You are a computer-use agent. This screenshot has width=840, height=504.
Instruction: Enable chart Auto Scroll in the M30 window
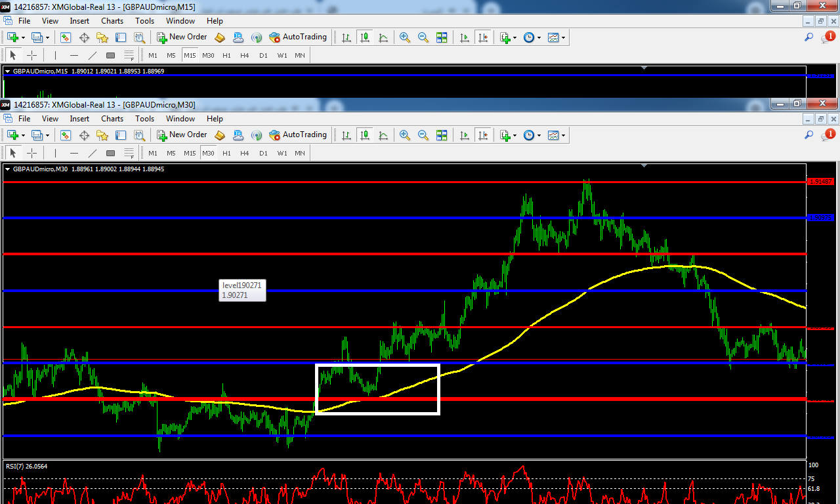click(465, 135)
